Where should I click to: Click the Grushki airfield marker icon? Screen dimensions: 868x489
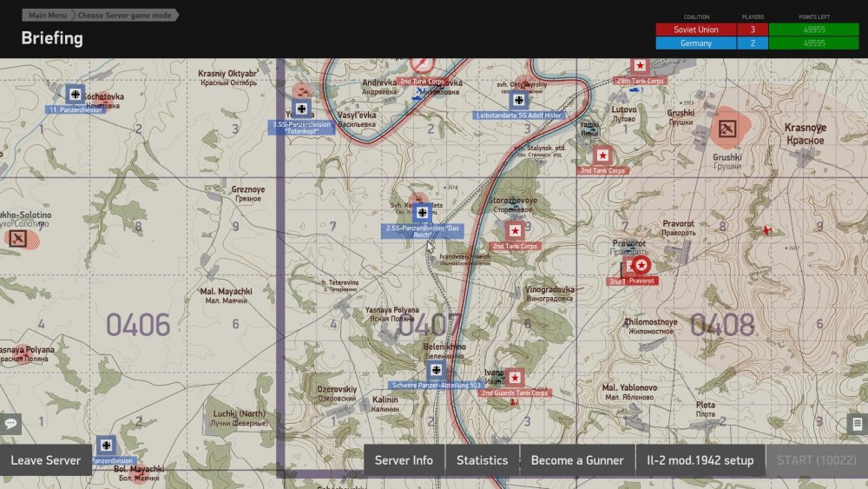[727, 129]
